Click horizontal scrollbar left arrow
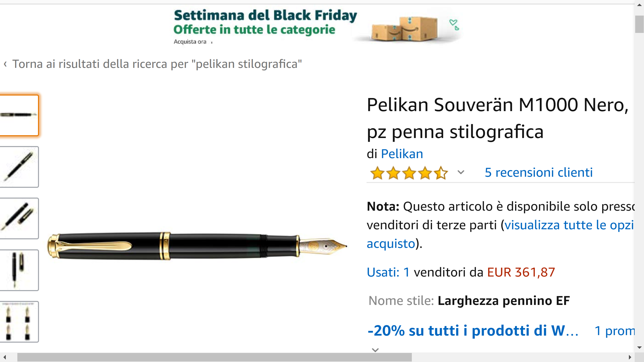This screenshot has width=644, height=362. [x=5, y=357]
